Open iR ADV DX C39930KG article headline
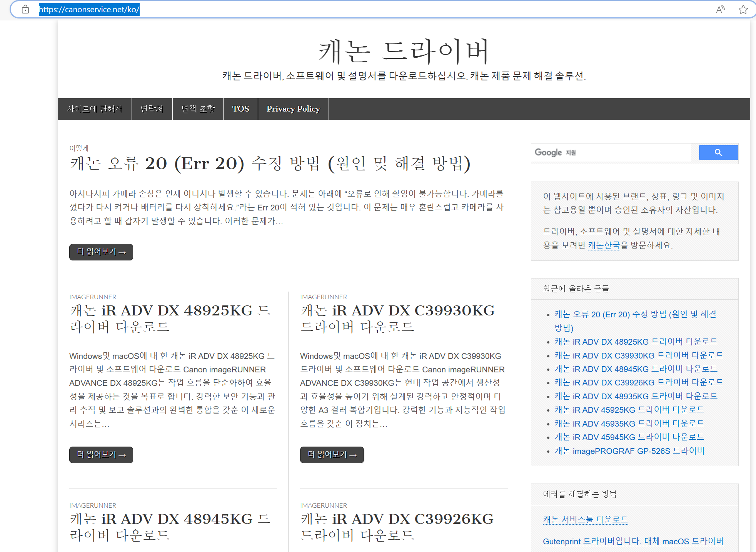Viewport: 756px width, 552px height. pos(397,319)
